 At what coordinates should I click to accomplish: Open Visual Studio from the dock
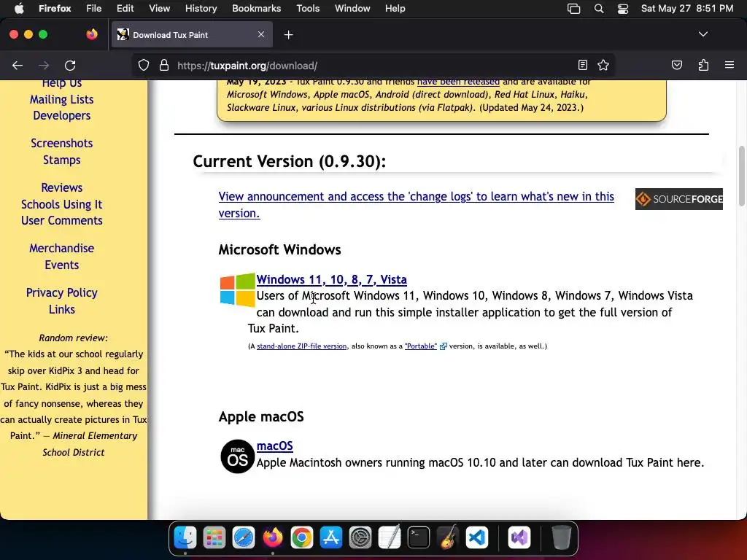click(x=519, y=537)
